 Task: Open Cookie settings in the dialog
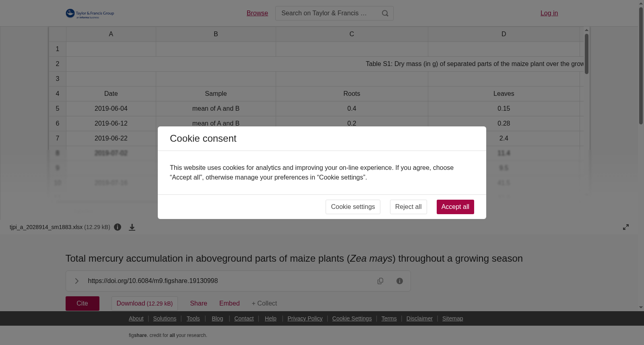point(353,207)
